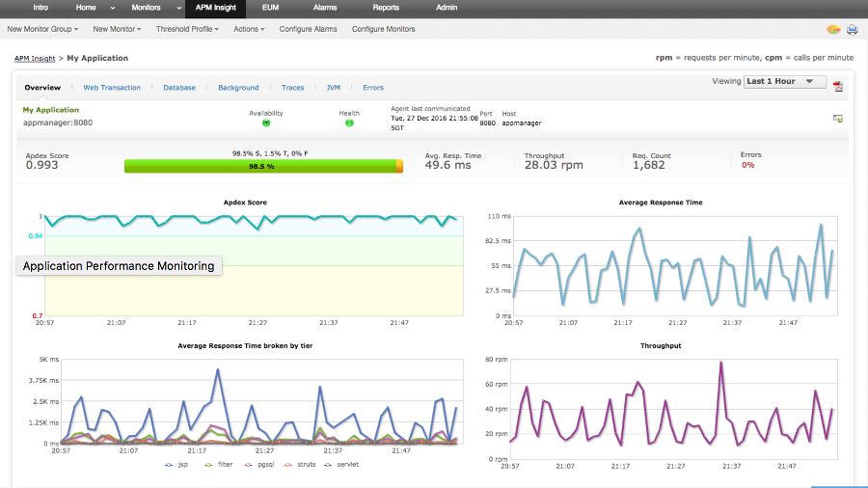Image resolution: width=868 pixels, height=488 pixels.
Task: Open the Viewing Last 1 Hour dropdown
Action: pyautogui.click(x=784, y=81)
